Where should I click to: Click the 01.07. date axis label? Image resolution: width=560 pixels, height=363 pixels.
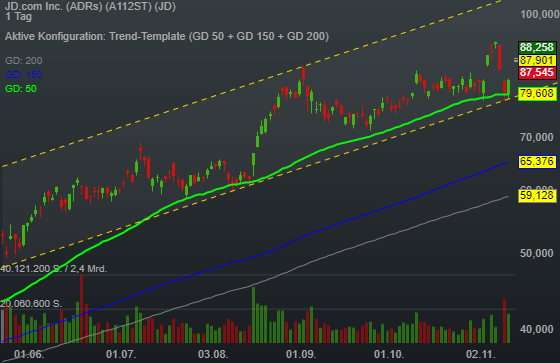121,354
